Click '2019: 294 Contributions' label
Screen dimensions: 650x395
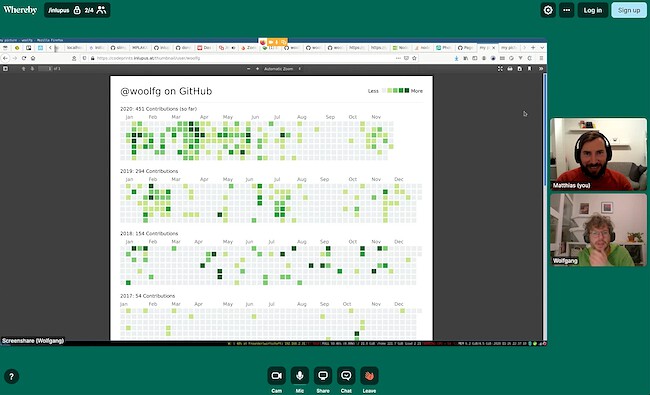pos(149,171)
